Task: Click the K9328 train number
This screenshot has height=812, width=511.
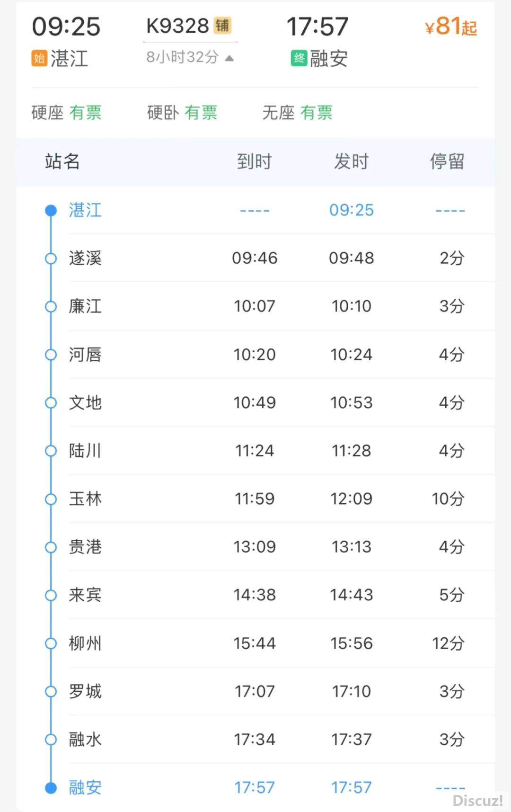Action: (x=177, y=26)
